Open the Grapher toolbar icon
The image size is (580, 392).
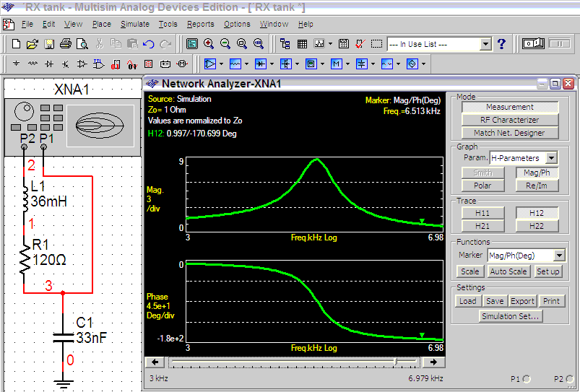coord(319,43)
